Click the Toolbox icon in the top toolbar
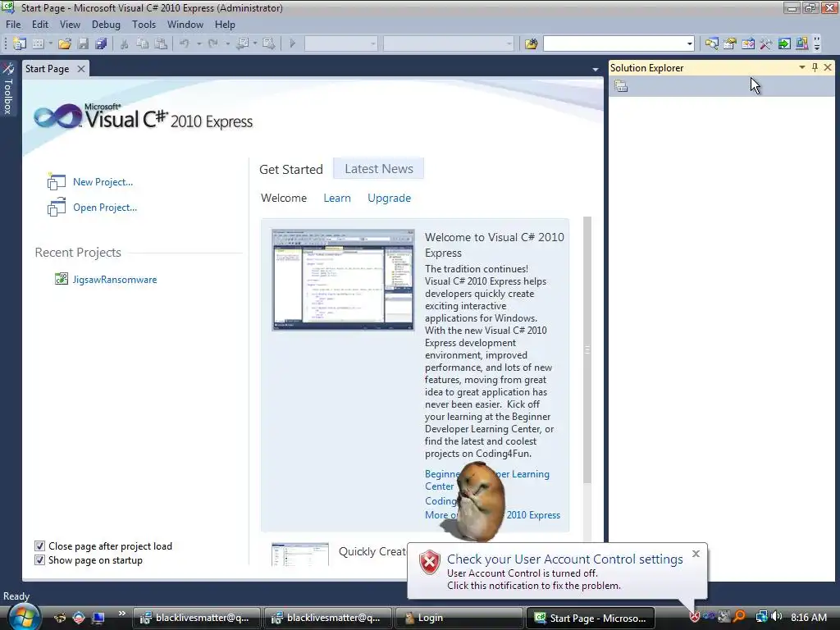The width and height of the screenshot is (840, 630). pyautogui.click(x=766, y=43)
